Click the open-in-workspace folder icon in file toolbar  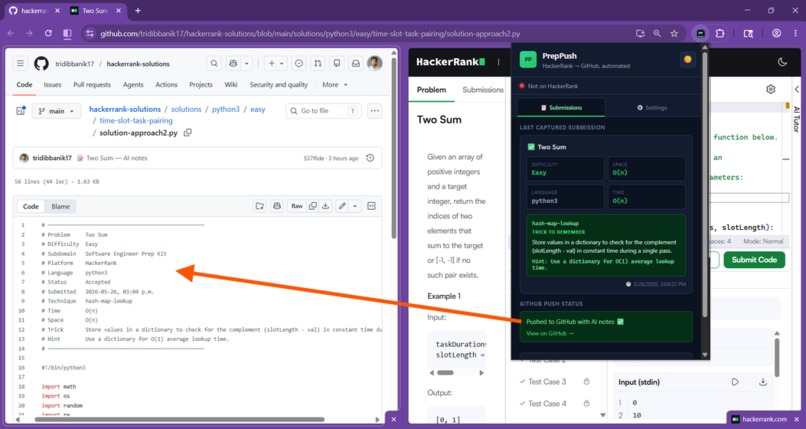pyautogui.click(x=260, y=206)
